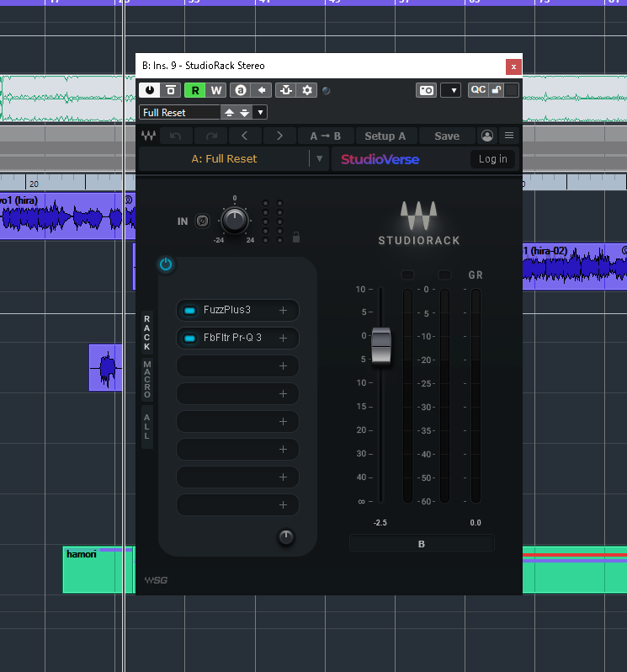
Task: Switch to the RACK vertical tab
Action: click(x=147, y=333)
